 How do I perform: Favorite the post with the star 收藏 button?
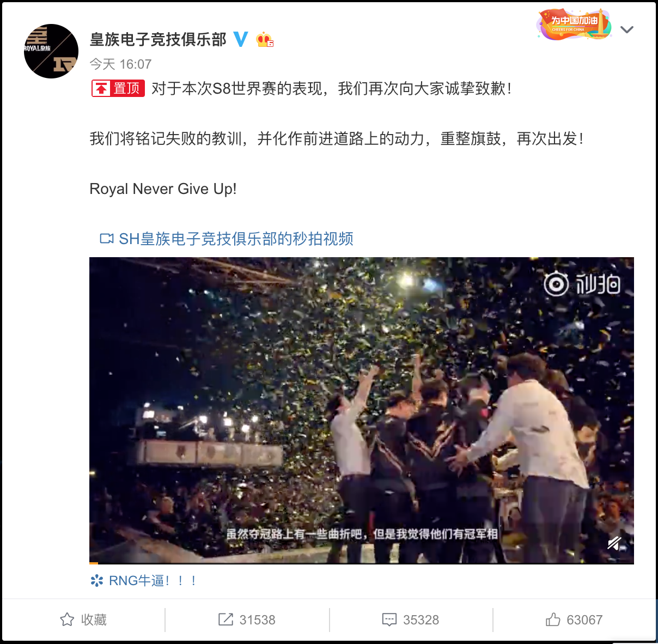83,620
